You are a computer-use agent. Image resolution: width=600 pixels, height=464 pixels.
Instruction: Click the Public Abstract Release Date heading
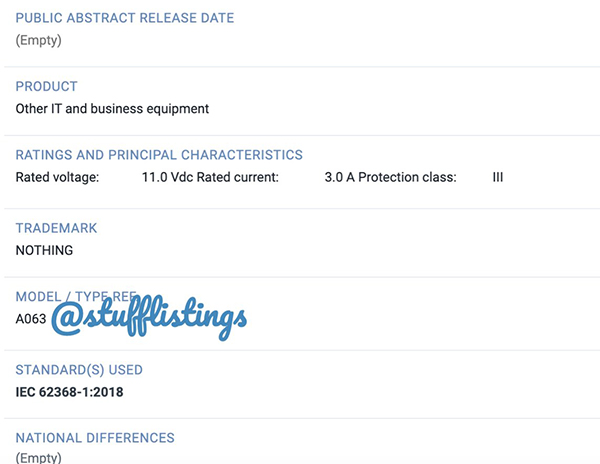tap(125, 18)
